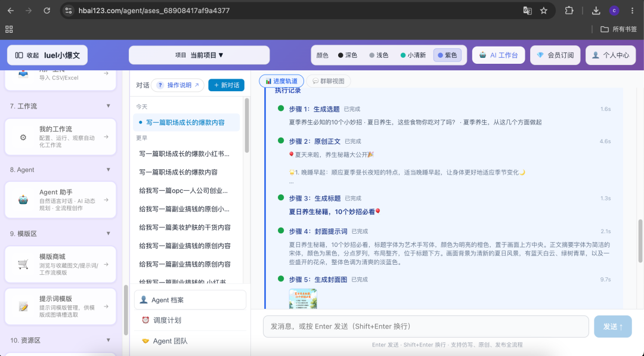The image size is (644, 356).
Task: Open 调度计划 schedule panel
Action: 190,320
